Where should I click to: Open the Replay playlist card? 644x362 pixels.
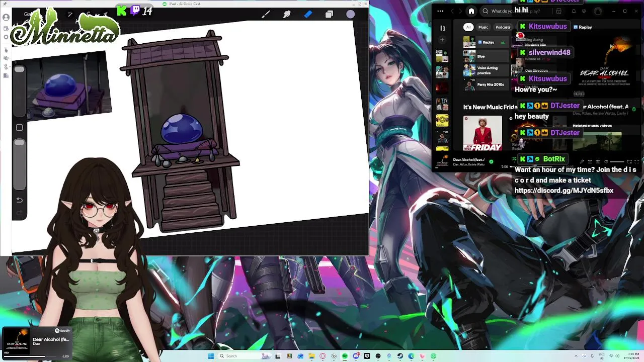(486, 42)
